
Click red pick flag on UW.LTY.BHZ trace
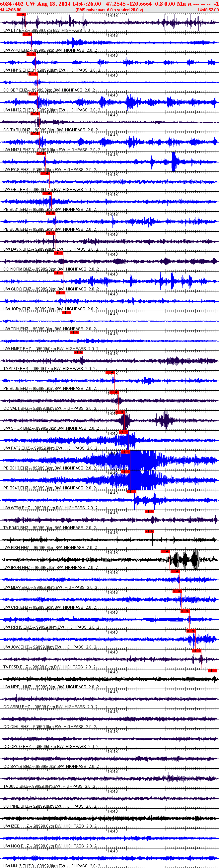[21, 15]
